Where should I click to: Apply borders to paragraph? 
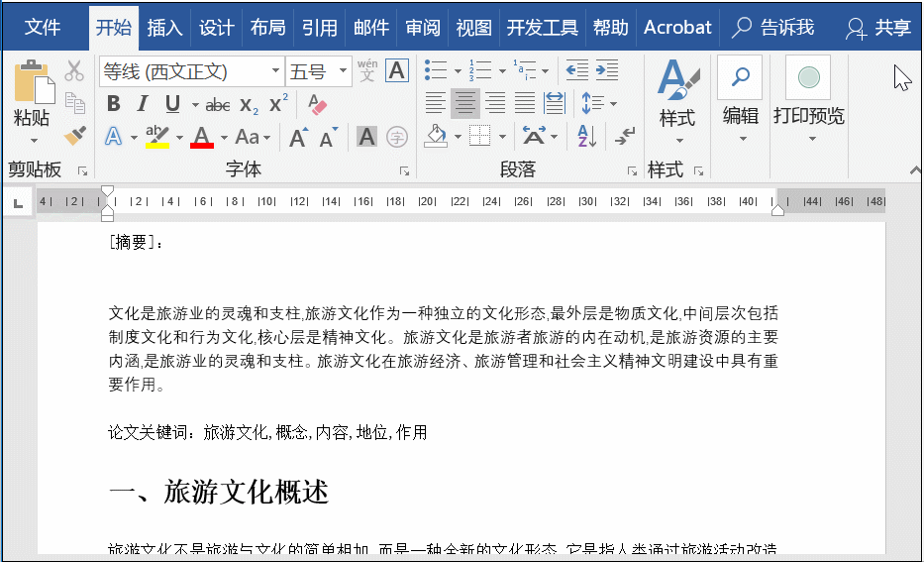click(480, 136)
